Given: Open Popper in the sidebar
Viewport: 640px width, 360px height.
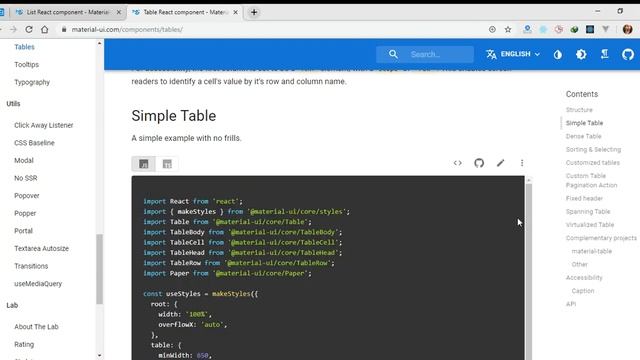Looking at the screenshot, I should point(25,213).
